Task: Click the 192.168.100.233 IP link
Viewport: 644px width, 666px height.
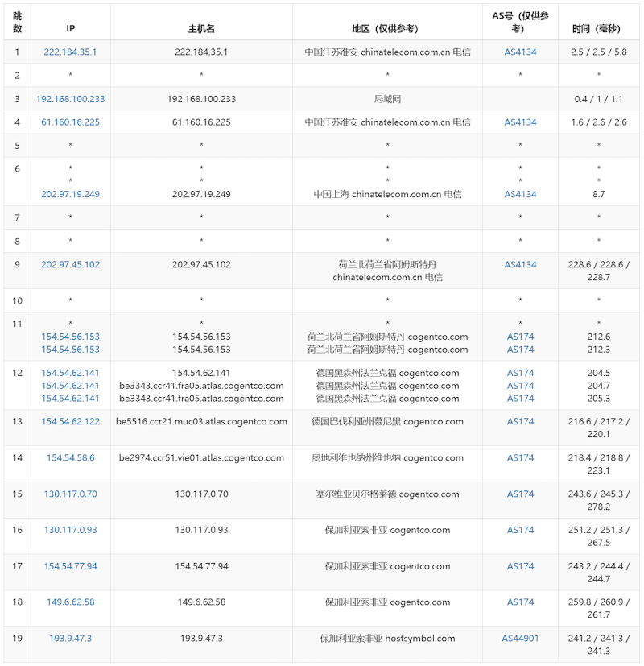Action: pos(70,99)
